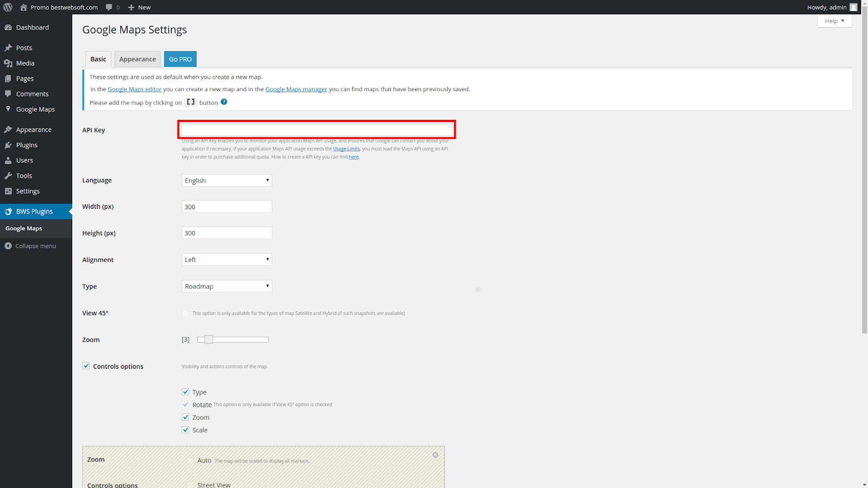Click into the API Key input field
Image resolution: width=868 pixels, height=488 pixels.
click(x=317, y=130)
